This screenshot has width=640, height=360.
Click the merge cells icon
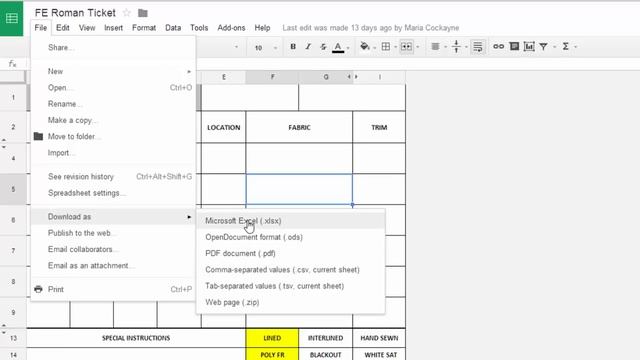pos(407,47)
